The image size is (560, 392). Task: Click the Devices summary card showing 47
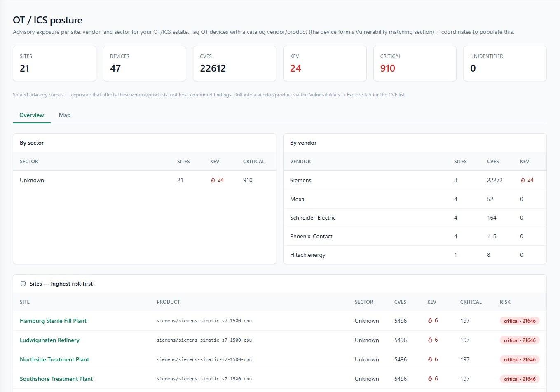[x=145, y=63]
